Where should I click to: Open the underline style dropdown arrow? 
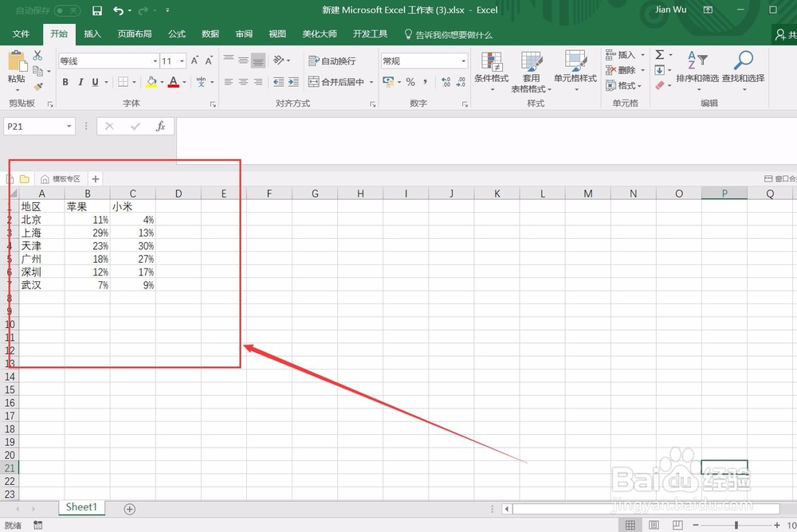[x=106, y=82]
